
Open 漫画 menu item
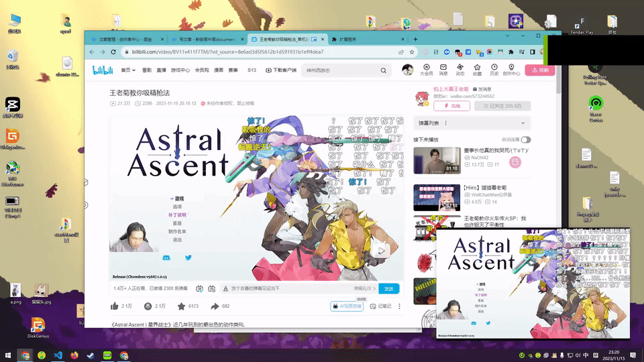(x=219, y=70)
